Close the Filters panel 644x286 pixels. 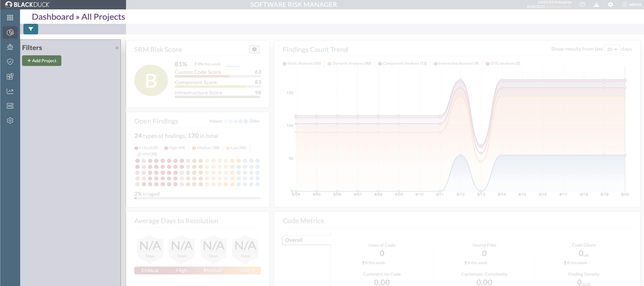(117, 48)
